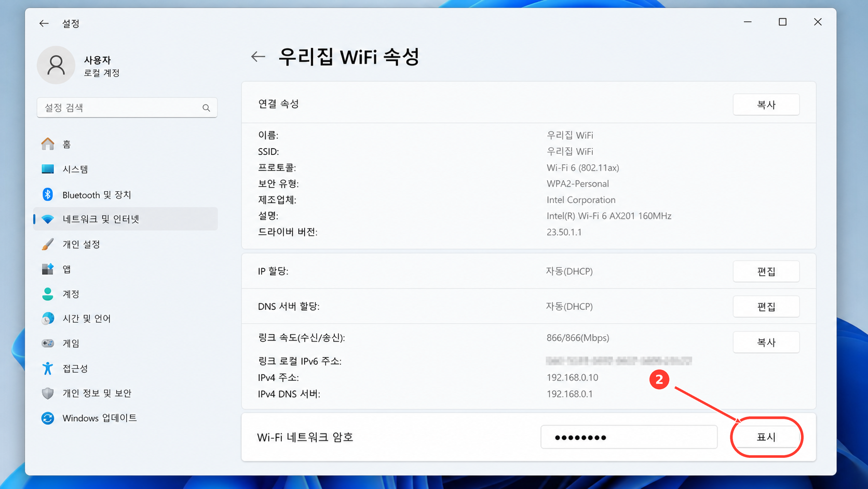Click the back arrow beside 우리집 WiFi 속성 heading
The image size is (868, 489).
coord(258,57)
